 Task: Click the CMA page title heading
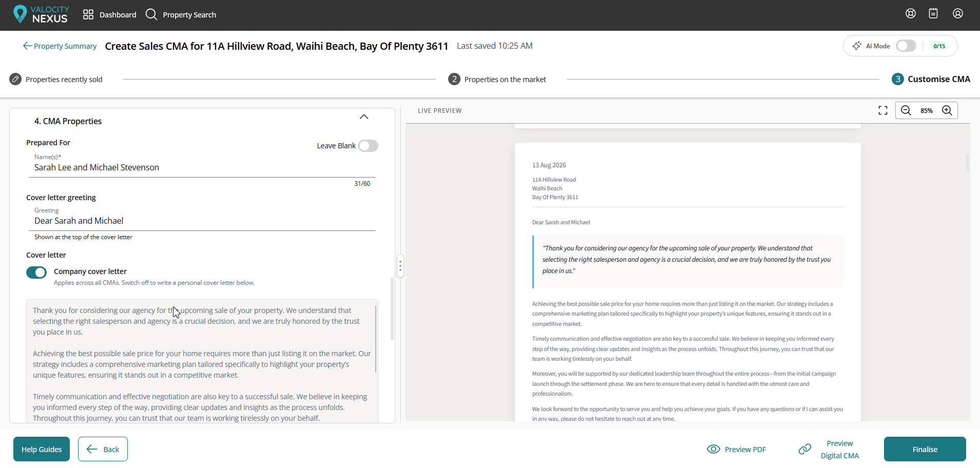(x=277, y=46)
